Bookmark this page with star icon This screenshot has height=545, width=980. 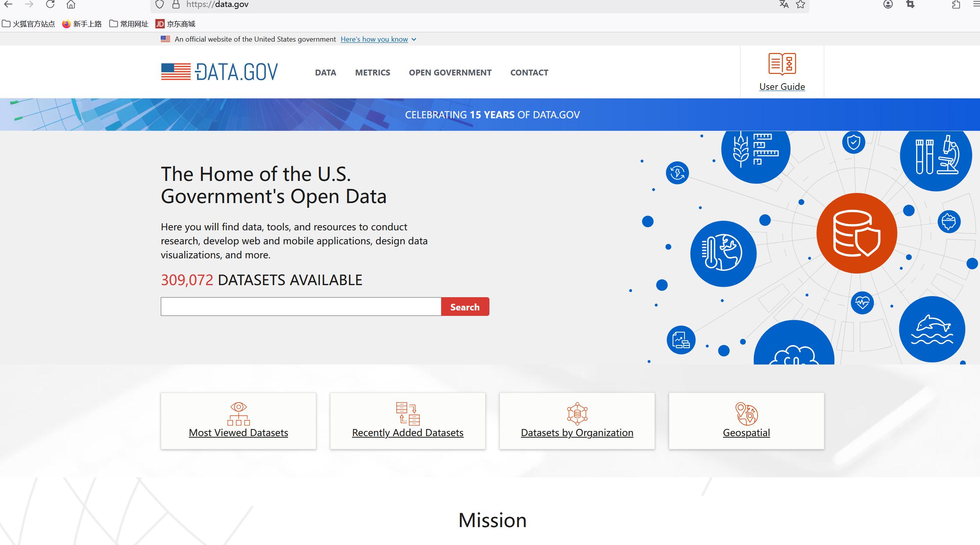801,4
